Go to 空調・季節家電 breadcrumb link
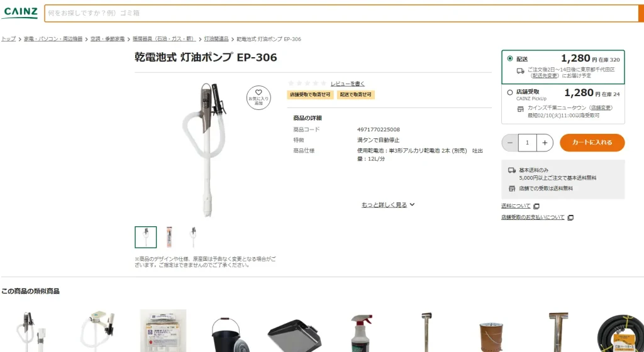 (107, 39)
